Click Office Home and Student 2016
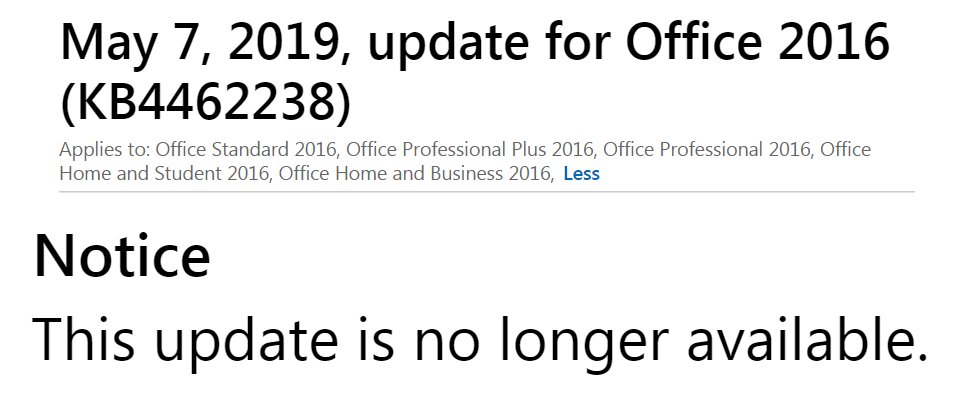Screen dimensions: 960x420 click(163, 174)
